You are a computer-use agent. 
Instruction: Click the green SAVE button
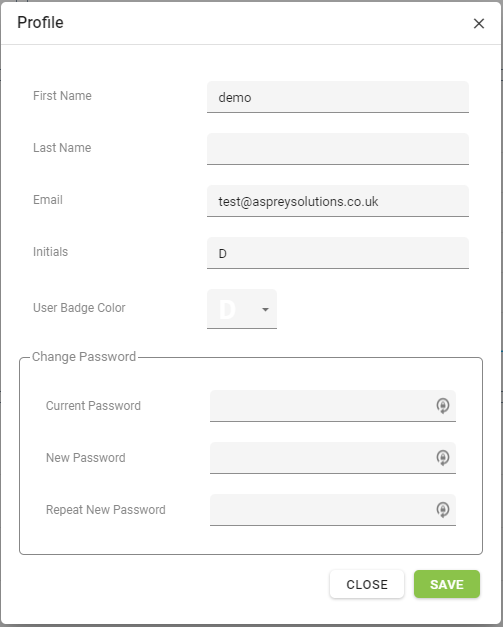click(447, 584)
